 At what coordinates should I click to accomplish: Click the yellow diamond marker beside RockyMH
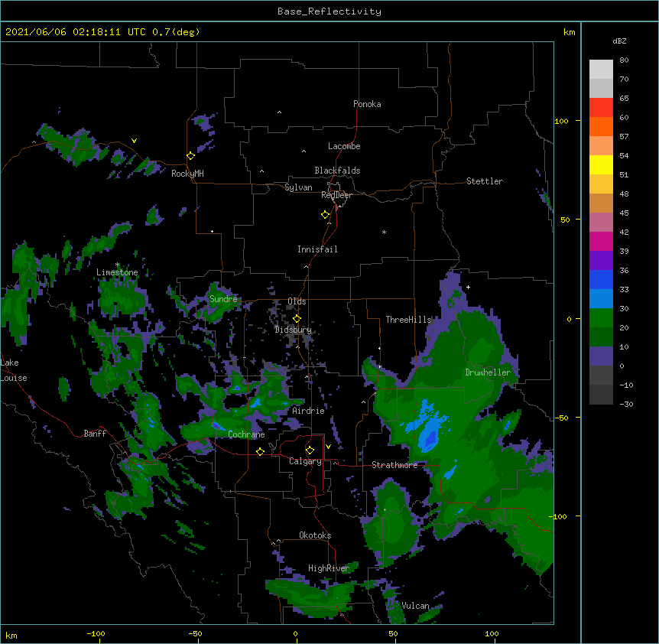[x=190, y=156]
